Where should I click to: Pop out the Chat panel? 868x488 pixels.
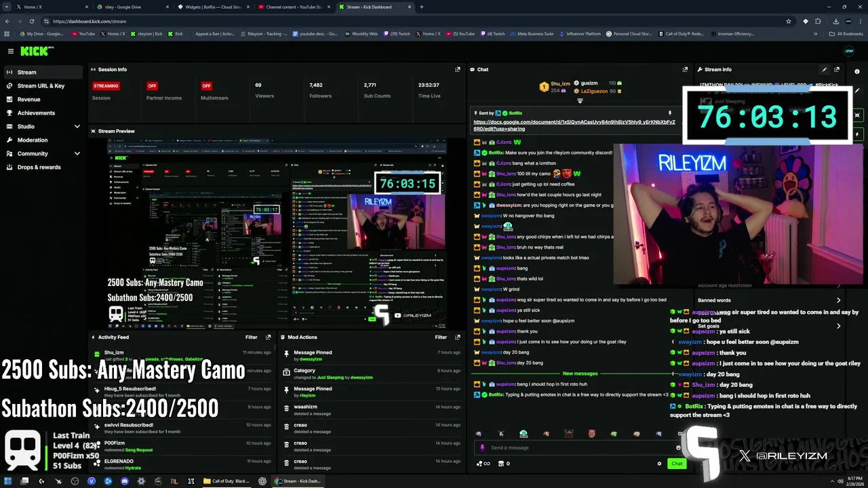coord(685,69)
